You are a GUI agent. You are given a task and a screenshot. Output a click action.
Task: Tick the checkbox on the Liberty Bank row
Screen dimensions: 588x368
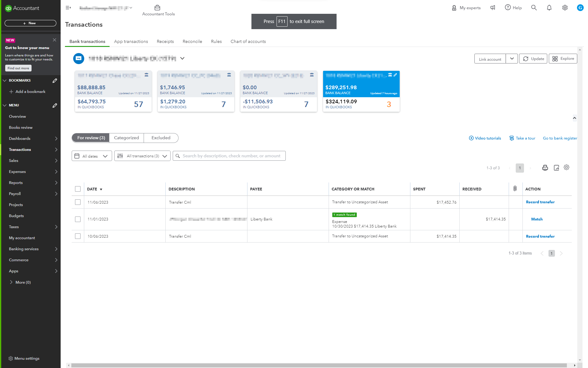coord(78,219)
